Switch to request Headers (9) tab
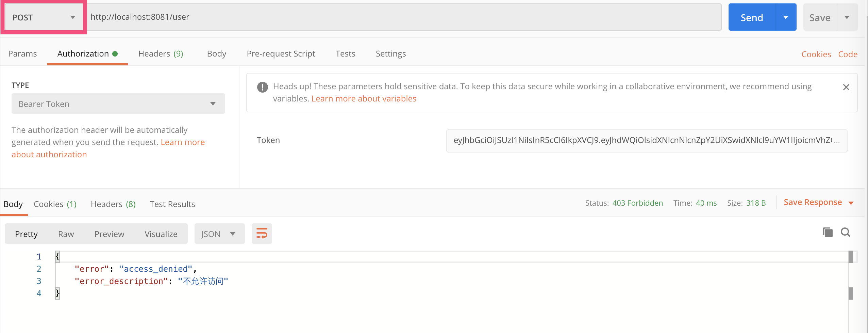 point(161,54)
